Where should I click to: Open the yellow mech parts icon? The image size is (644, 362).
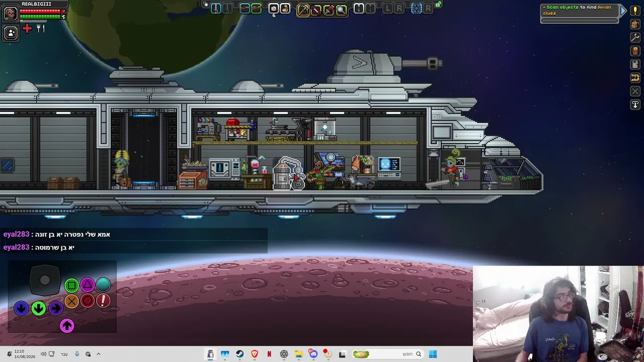click(x=635, y=78)
